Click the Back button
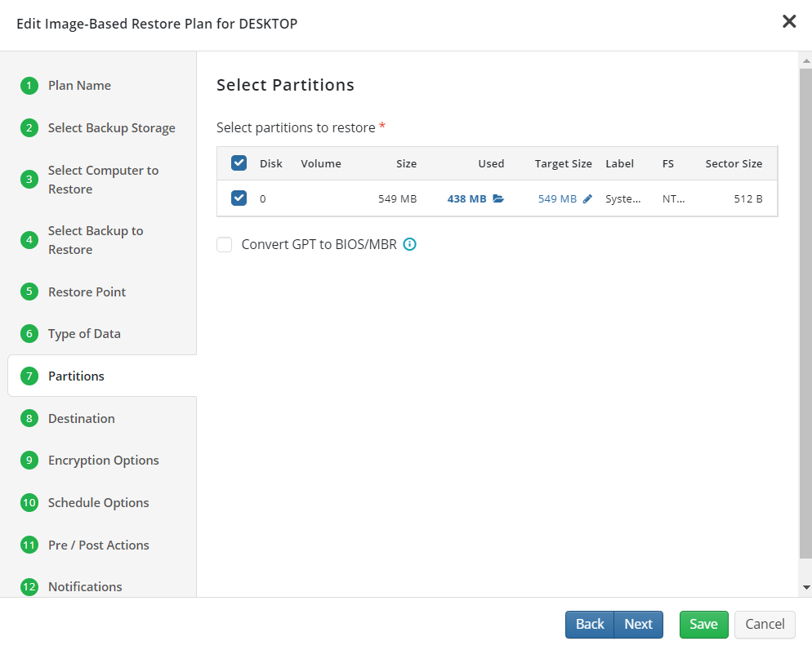 590,624
